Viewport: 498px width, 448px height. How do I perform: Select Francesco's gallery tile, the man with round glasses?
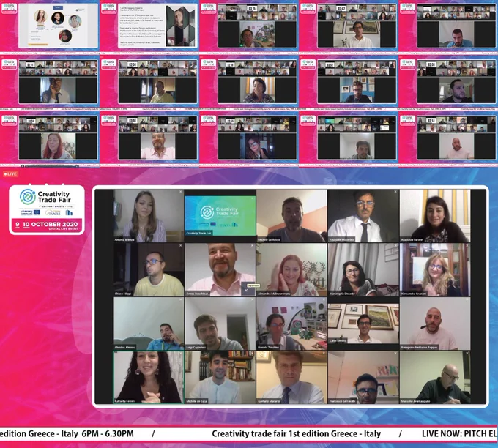[363, 377]
